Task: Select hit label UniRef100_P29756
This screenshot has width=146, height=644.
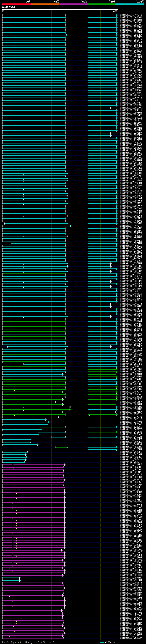Action: tap(131, 80)
